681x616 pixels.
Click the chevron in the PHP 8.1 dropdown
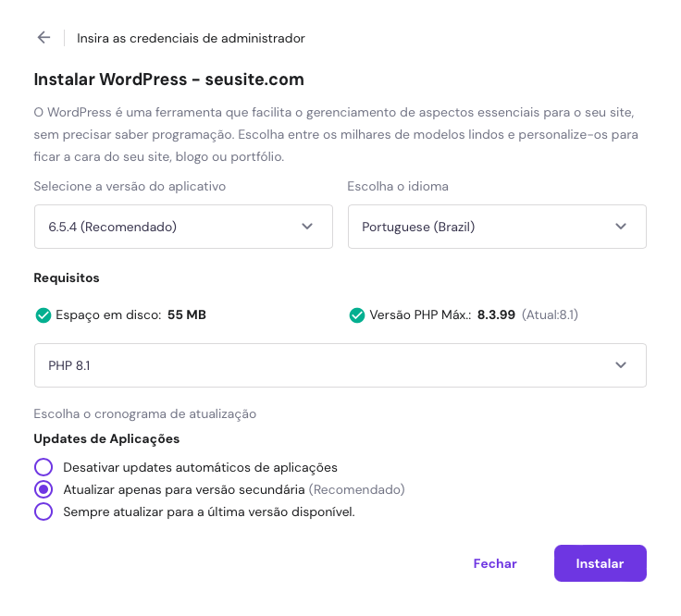(621, 365)
